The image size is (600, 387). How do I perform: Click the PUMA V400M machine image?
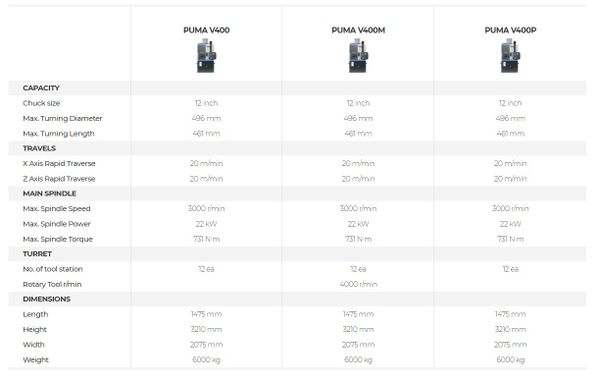click(358, 56)
